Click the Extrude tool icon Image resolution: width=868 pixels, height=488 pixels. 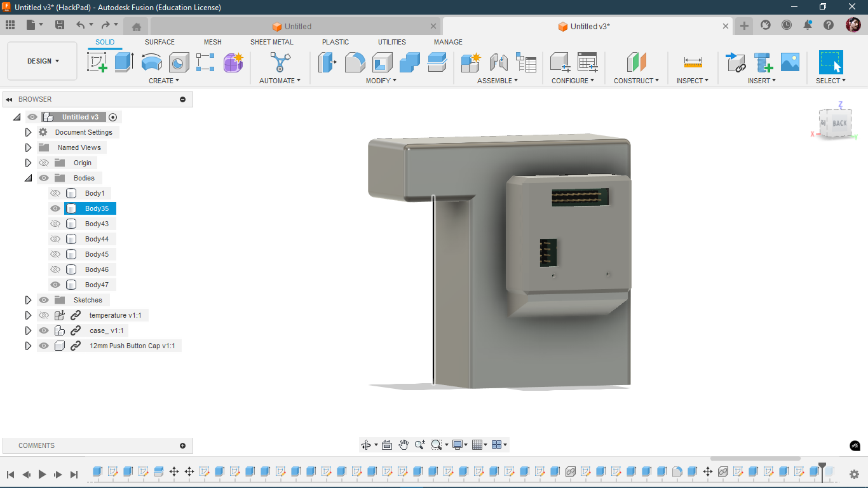tap(125, 62)
